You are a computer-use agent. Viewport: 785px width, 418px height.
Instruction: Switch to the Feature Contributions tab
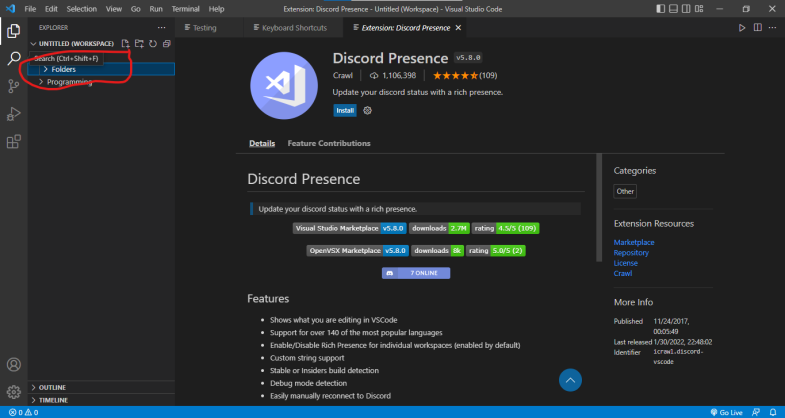pyautogui.click(x=329, y=143)
